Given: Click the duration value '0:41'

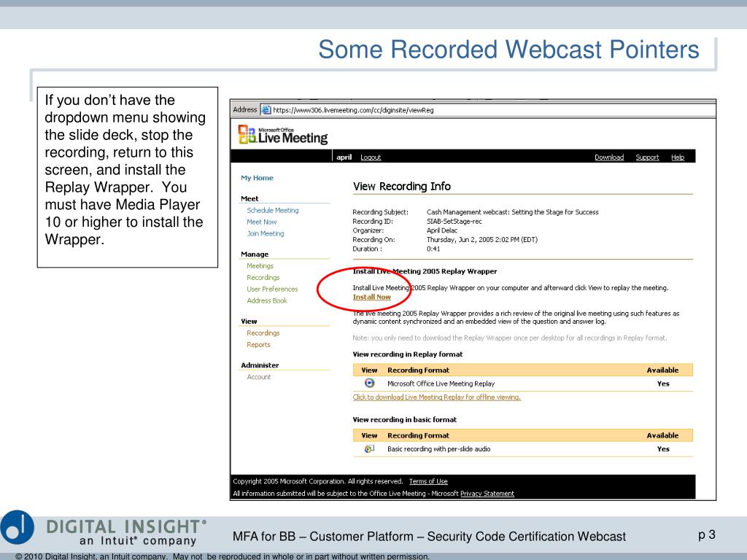Looking at the screenshot, I should [x=433, y=249].
